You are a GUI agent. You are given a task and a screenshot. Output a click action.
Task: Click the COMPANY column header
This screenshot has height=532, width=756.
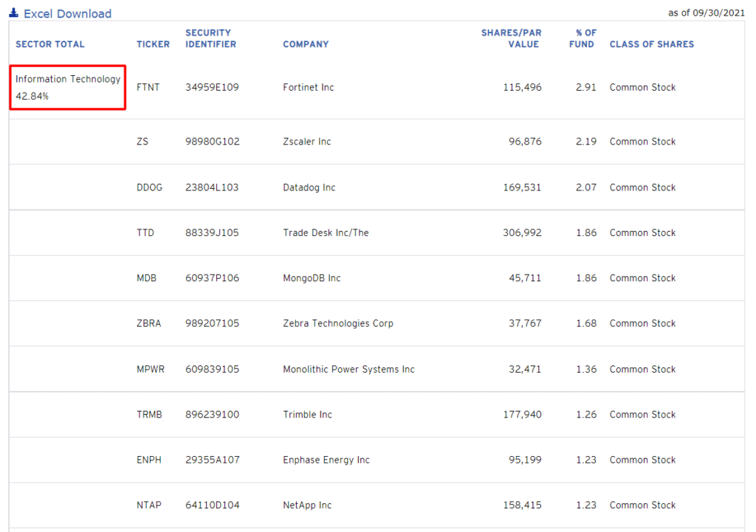click(x=306, y=44)
